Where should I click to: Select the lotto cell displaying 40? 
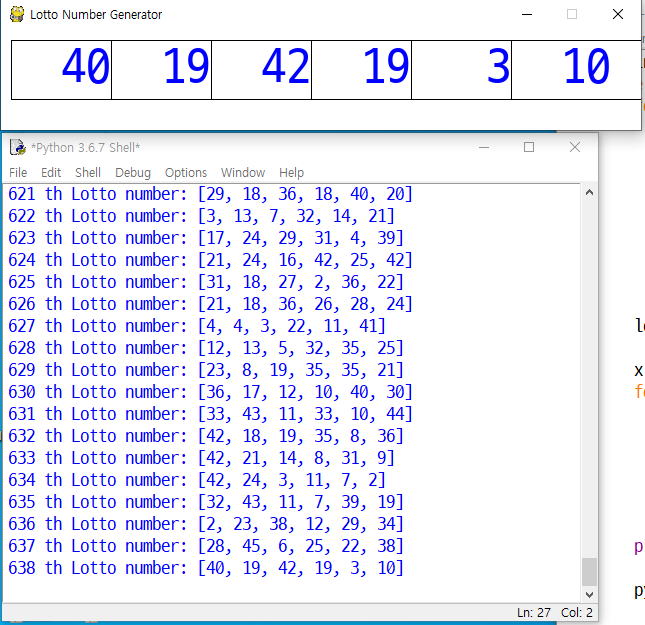62,69
